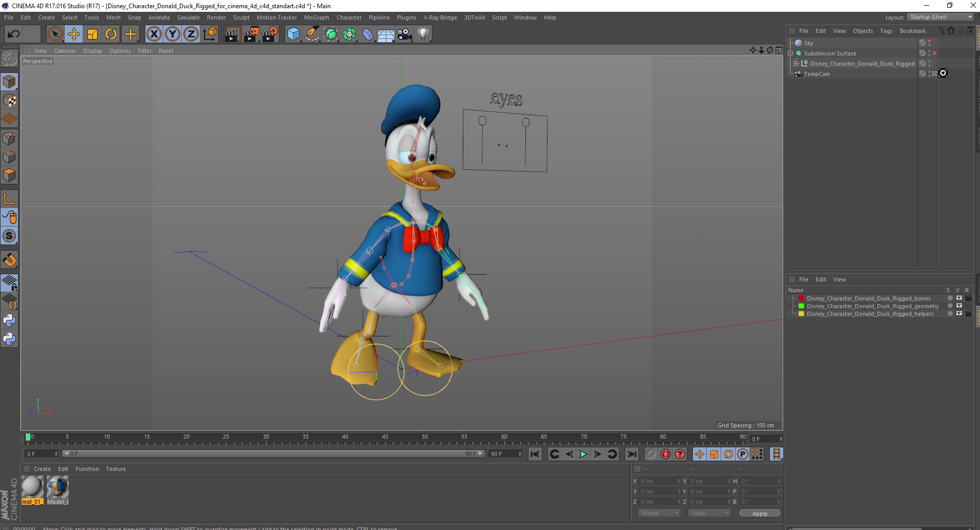
Task: Open the Spline pen tool
Action: pos(312,34)
